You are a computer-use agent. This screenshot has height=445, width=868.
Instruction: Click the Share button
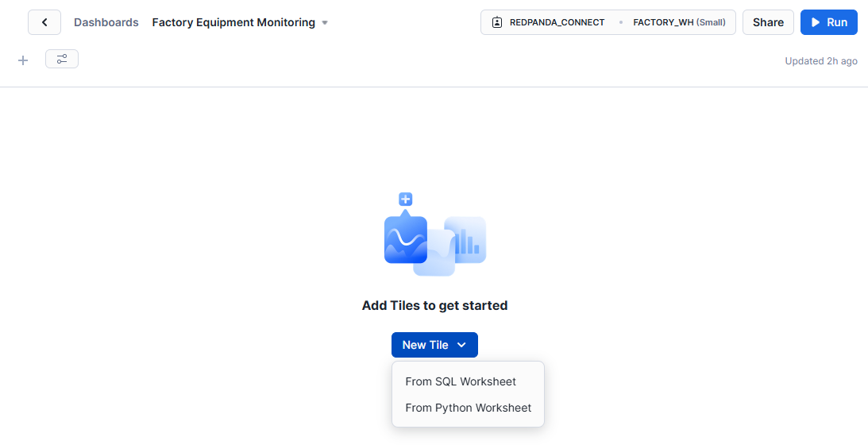[x=768, y=22]
